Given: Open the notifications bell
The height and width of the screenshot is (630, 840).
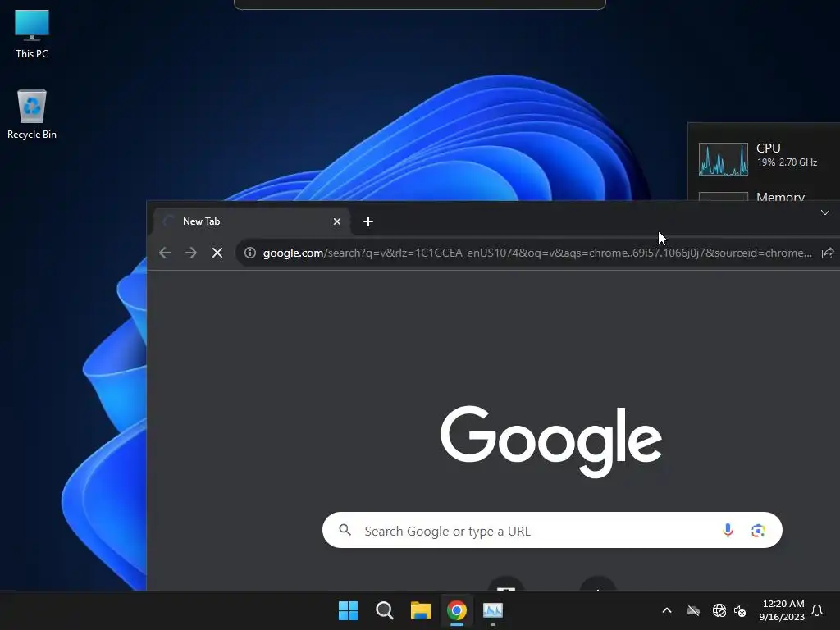Looking at the screenshot, I should pyautogui.click(x=817, y=610).
